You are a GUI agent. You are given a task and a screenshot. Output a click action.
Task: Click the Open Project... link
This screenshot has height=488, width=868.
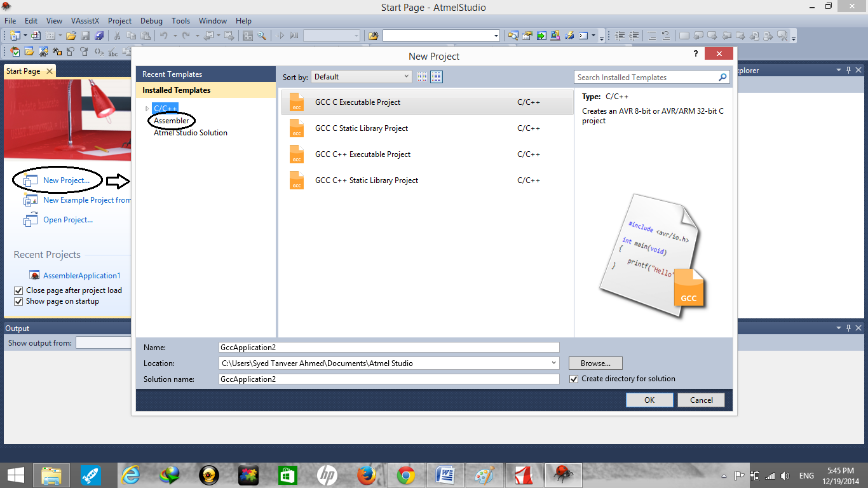tap(68, 220)
